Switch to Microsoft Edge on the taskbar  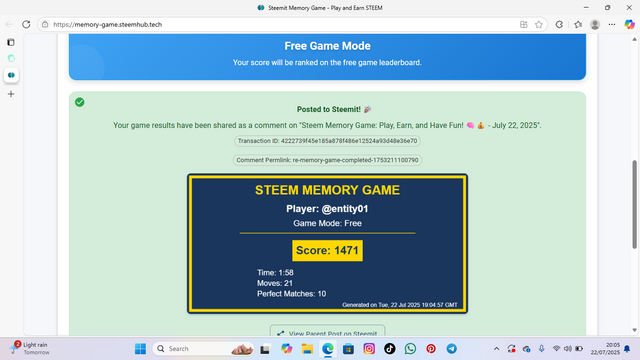(x=328, y=349)
